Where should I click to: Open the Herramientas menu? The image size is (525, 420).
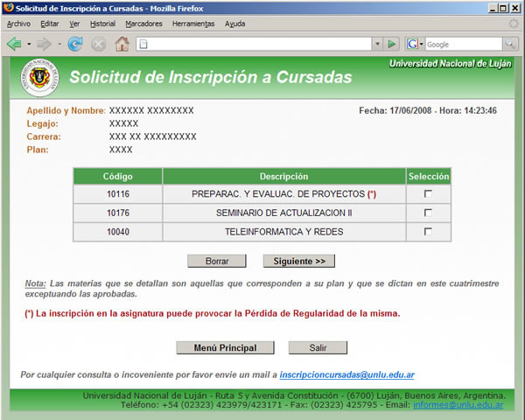(193, 24)
